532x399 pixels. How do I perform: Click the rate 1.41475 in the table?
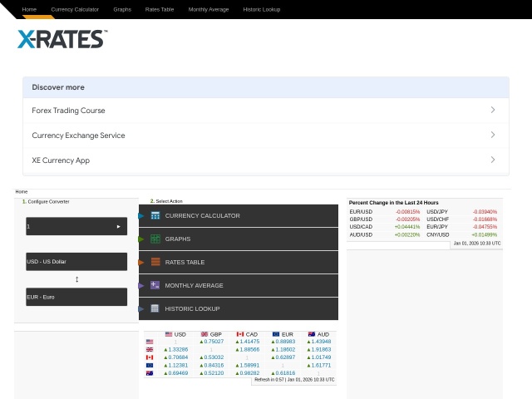[249, 342]
